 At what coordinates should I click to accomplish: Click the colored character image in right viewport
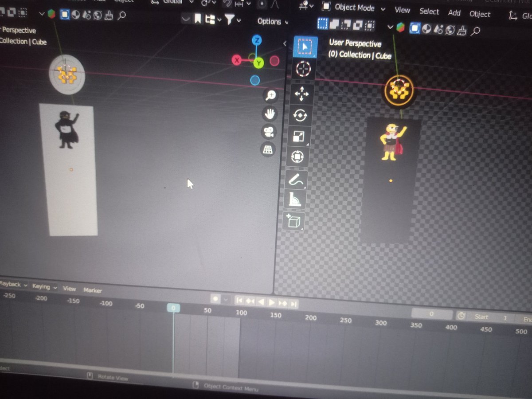click(x=392, y=143)
